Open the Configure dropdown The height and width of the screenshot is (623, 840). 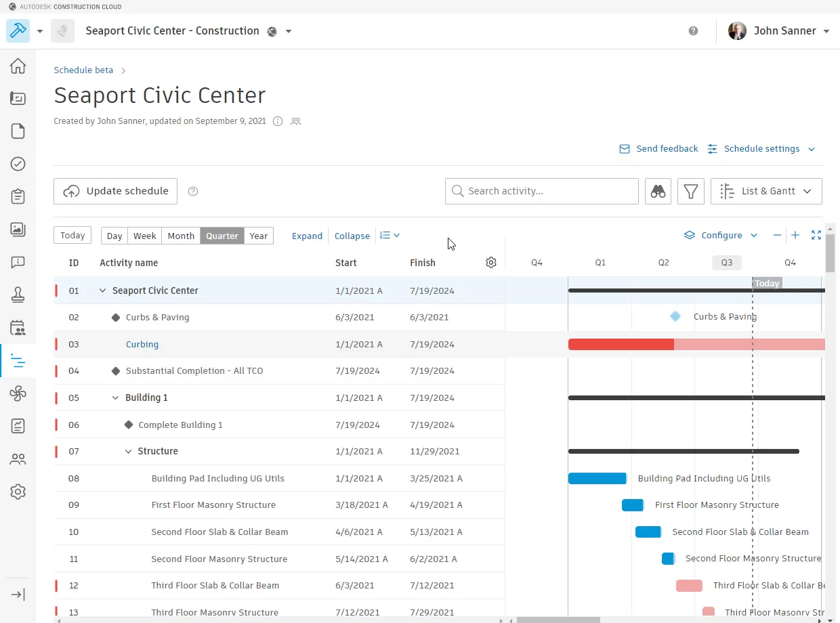721,236
